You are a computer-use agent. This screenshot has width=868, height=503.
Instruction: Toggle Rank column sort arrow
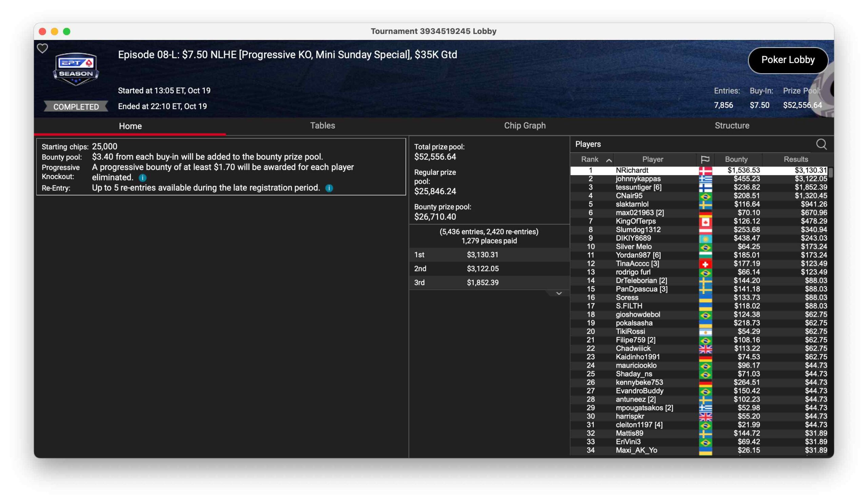(609, 160)
